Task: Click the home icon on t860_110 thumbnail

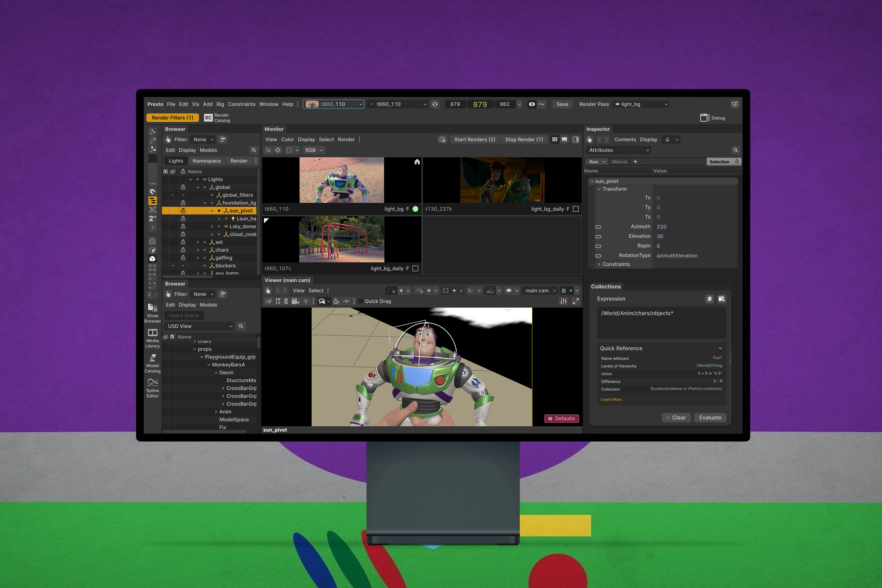Action: click(x=417, y=162)
